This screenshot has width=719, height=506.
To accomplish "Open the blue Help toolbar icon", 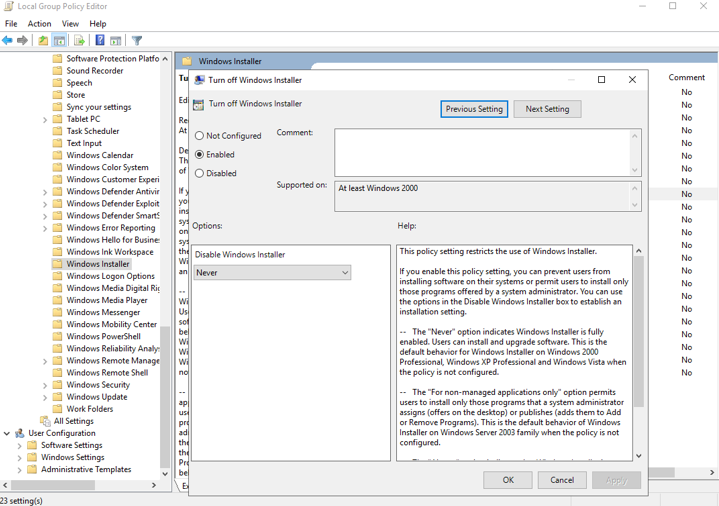I will tap(100, 40).
